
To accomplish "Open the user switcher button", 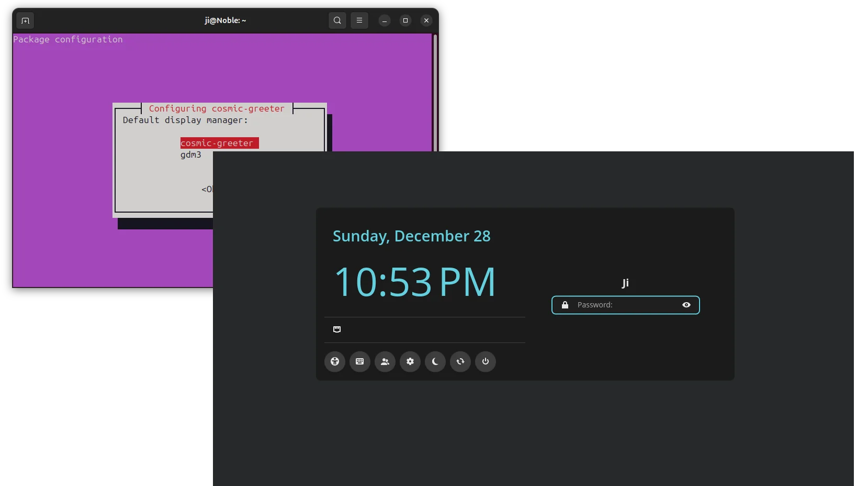I will [x=385, y=361].
